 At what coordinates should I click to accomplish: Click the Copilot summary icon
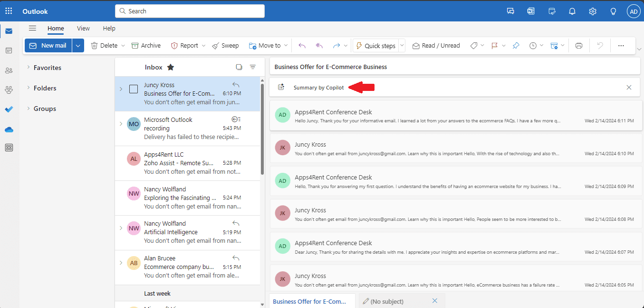click(x=281, y=87)
